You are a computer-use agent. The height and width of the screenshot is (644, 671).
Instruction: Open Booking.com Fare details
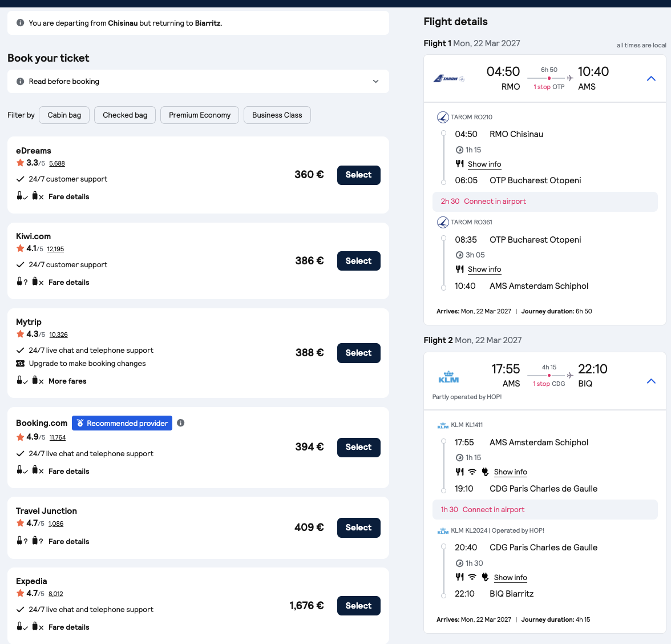click(69, 472)
